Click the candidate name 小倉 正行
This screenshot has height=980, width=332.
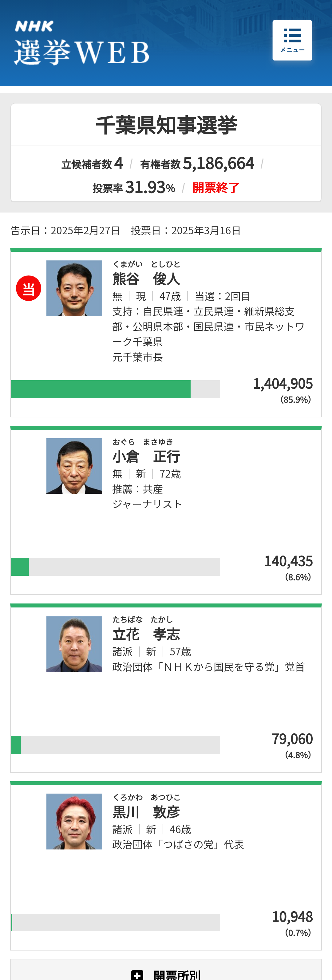click(146, 456)
